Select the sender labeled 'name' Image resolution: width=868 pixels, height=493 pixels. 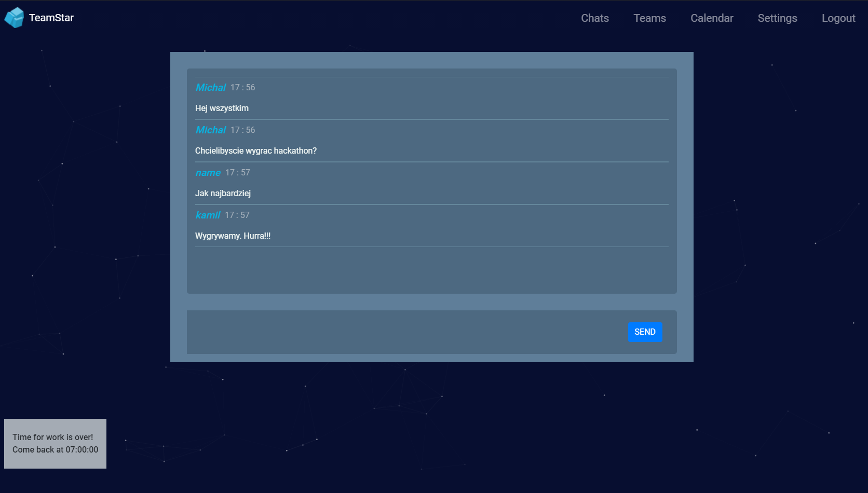(208, 172)
